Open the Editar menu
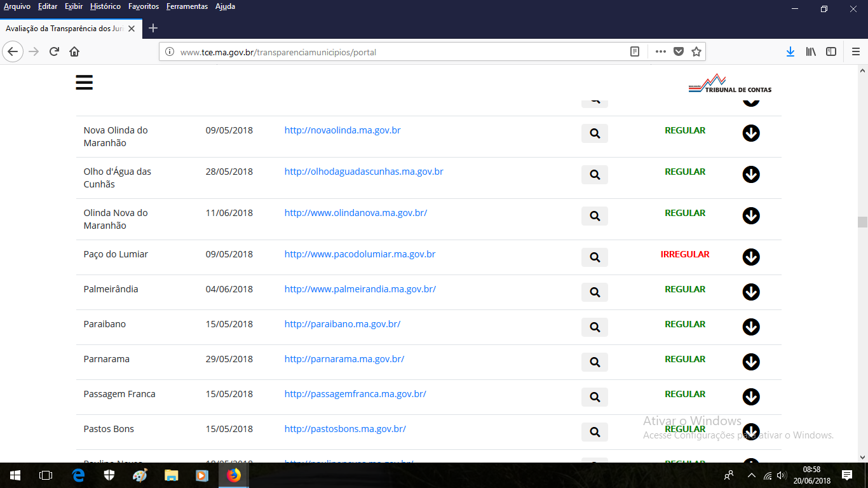Viewport: 868px width, 488px height. click(48, 6)
